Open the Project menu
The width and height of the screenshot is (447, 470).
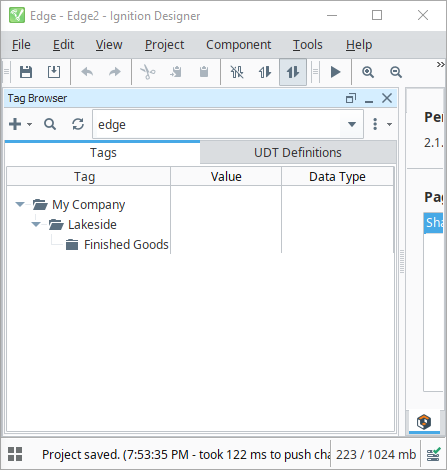point(164,45)
